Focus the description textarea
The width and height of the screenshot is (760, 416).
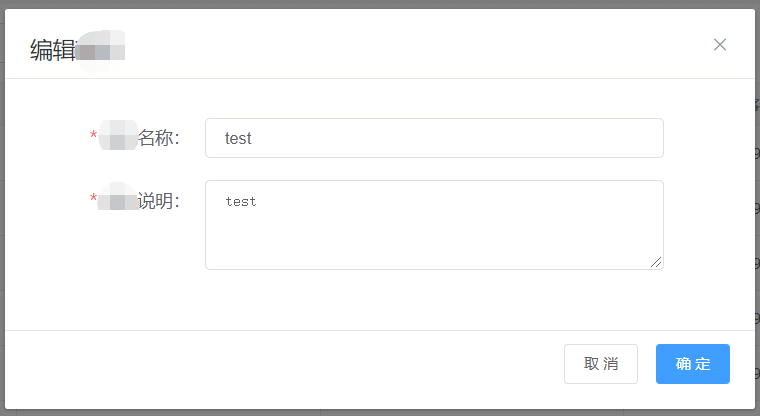point(434,225)
